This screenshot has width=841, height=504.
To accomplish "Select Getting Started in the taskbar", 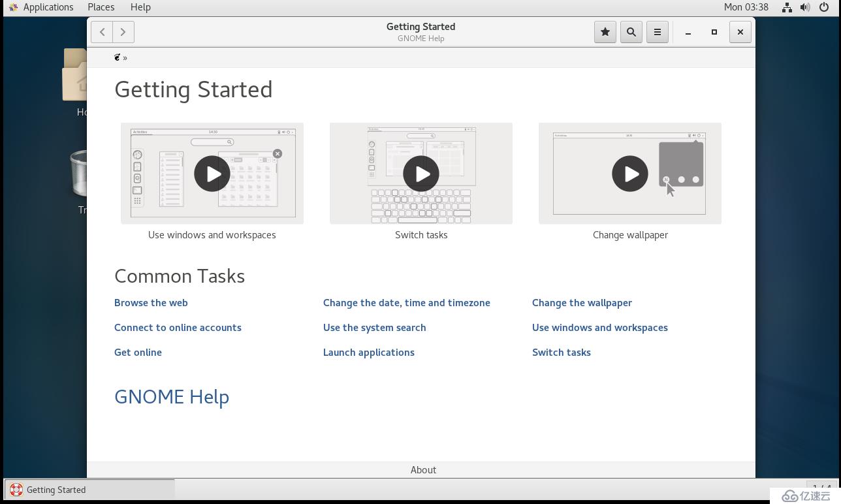I will (90, 490).
